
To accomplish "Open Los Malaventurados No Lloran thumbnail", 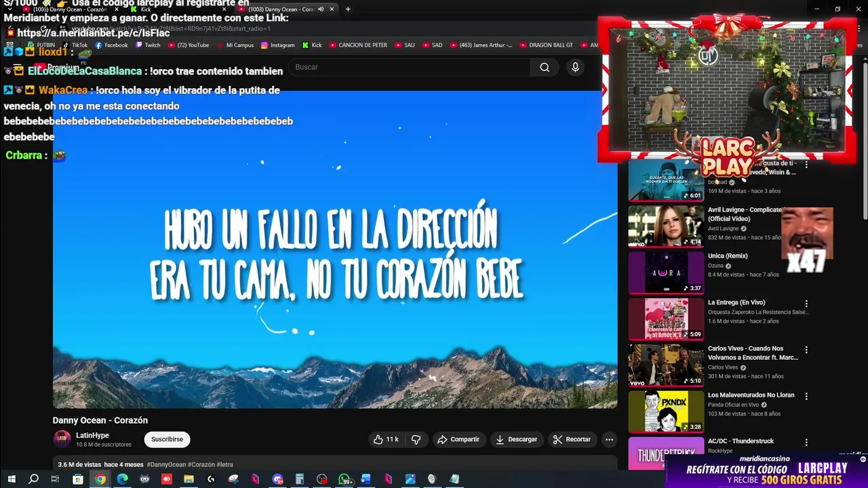I will pos(666,411).
